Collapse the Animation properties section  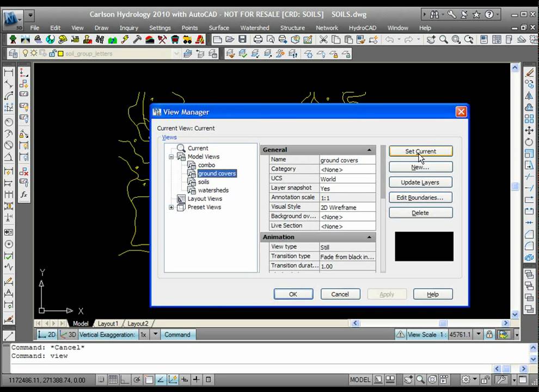point(369,237)
